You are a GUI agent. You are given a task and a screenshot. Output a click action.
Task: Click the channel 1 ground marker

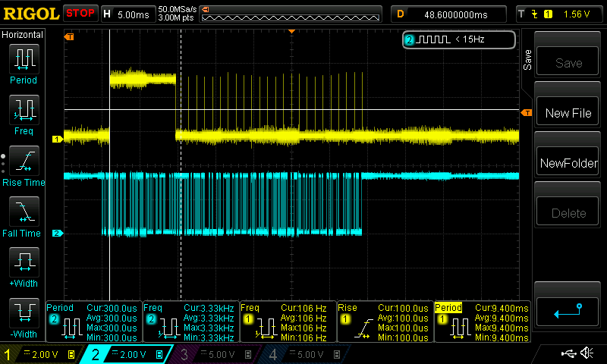pyautogui.click(x=58, y=139)
